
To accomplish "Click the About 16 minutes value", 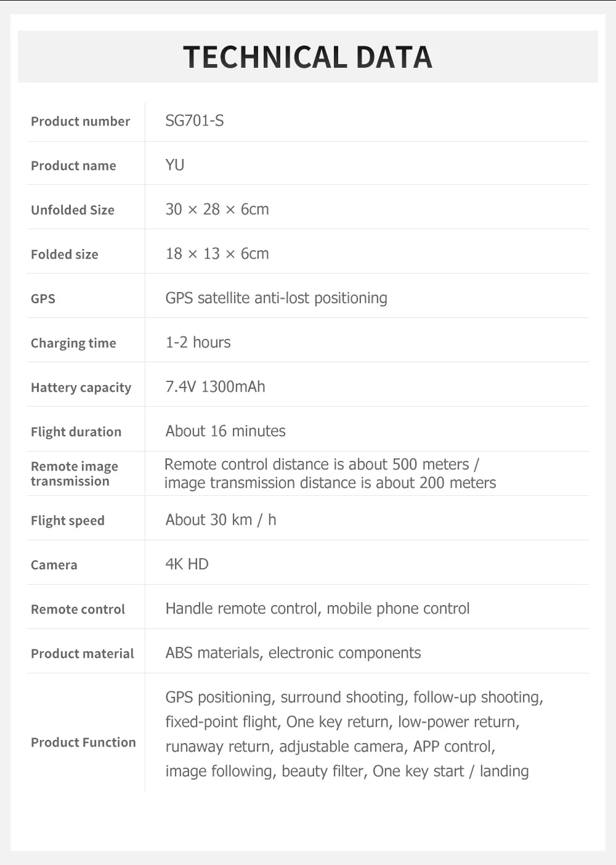I will 225,431.
